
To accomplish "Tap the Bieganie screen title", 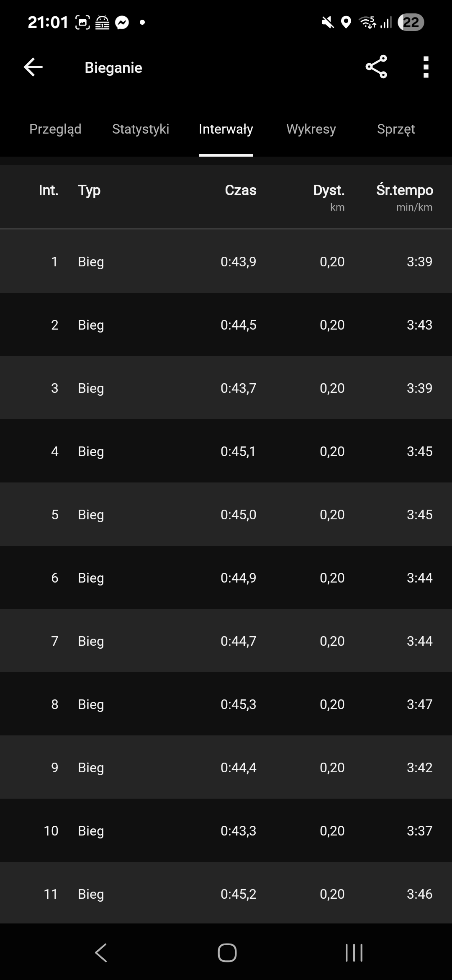I will [x=113, y=68].
